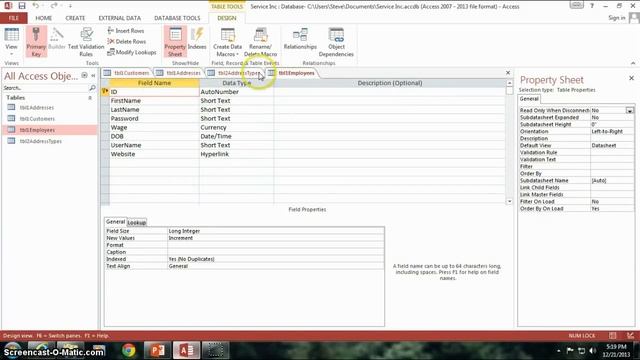Select tblAddresses in navigation pane
The height and width of the screenshot is (360, 640).
pos(37,108)
